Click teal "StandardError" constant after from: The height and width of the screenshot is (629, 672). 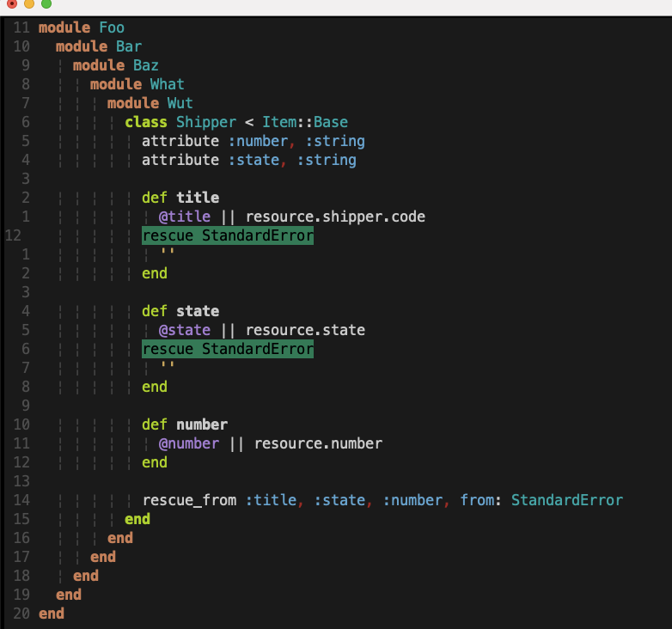pos(567,500)
